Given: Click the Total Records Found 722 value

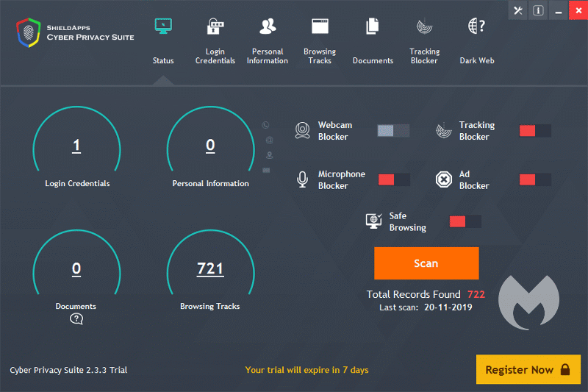Looking at the screenshot, I should click(x=476, y=294).
